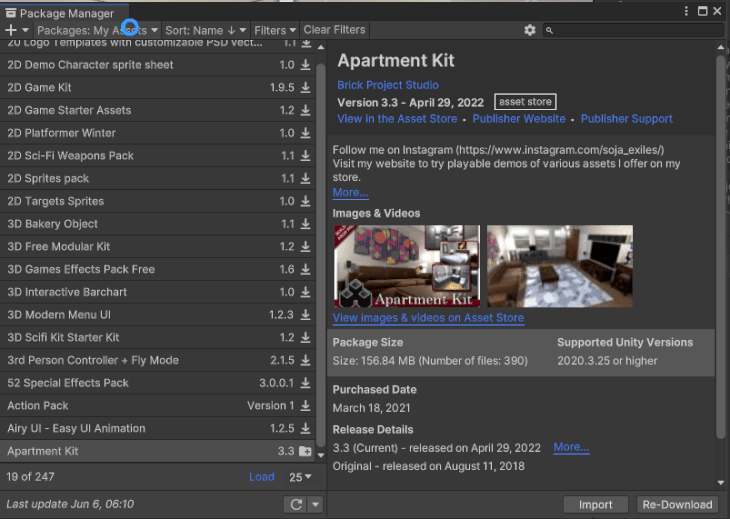Screen dimensions: 730x519
Task: Click the download icon for Action Pack
Action: (305, 405)
